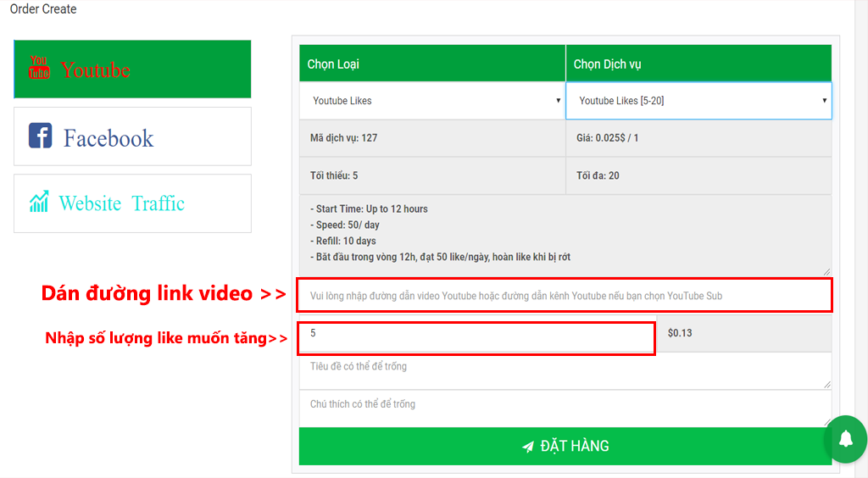This screenshot has width=868, height=478.
Task: Expand the Youtube Likes [5-20] service dropdown
Action: [x=698, y=101]
